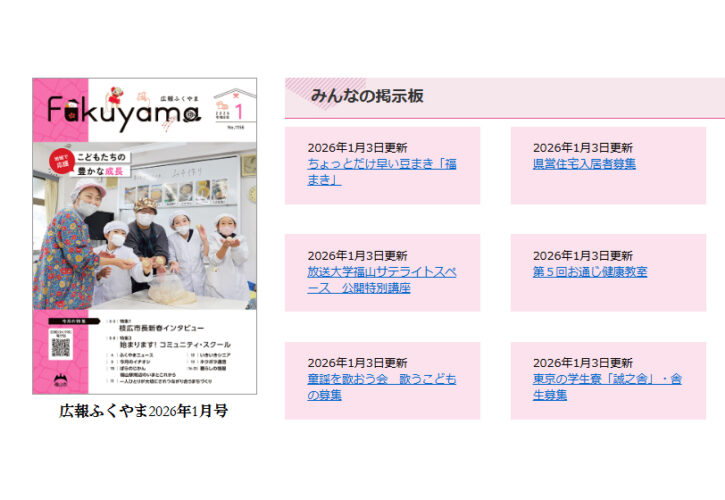Click the 広報ふくやま2026年1月号 caption
This screenshot has height=500, width=725.
tap(143, 410)
